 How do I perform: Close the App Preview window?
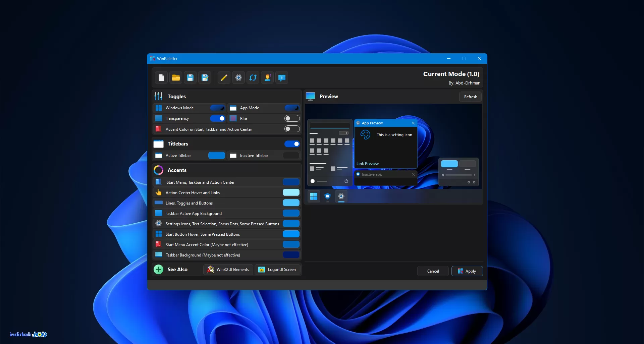[x=413, y=123]
